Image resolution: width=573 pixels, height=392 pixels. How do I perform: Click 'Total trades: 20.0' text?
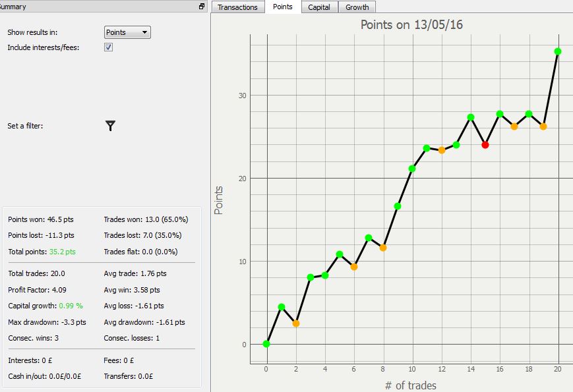[x=36, y=273]
